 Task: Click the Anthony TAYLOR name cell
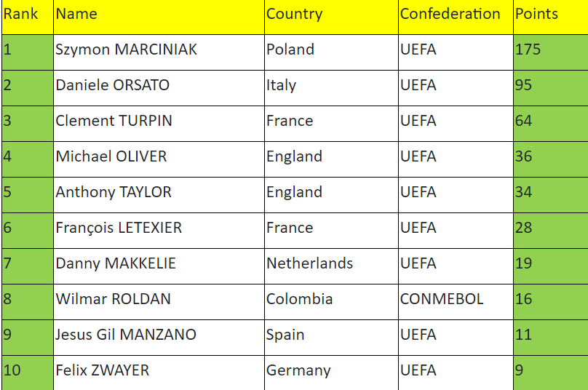pos(159,194)
